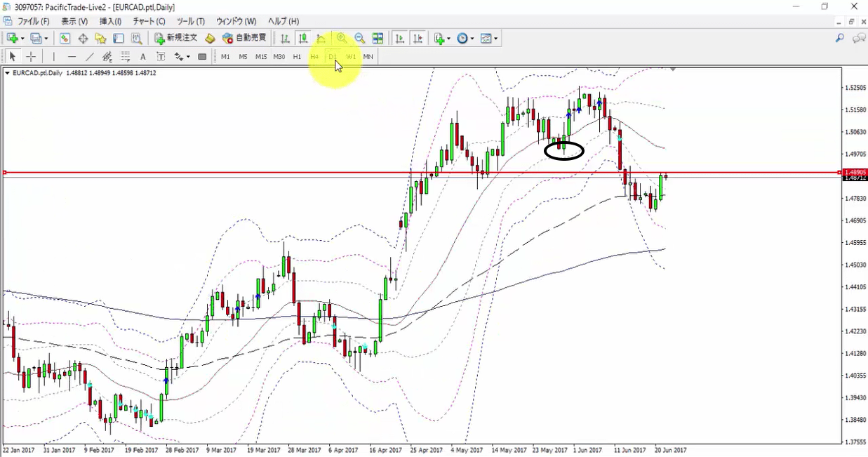868x457 pixels.
Task: Toggle the Market Watch window icon
Action: (65, 39)
